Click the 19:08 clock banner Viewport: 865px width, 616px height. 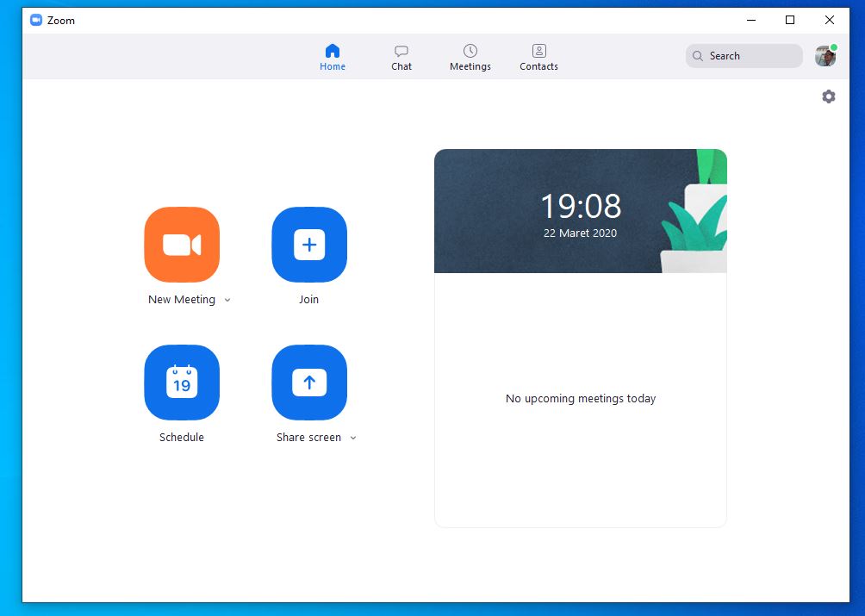[x=580, y=211]
